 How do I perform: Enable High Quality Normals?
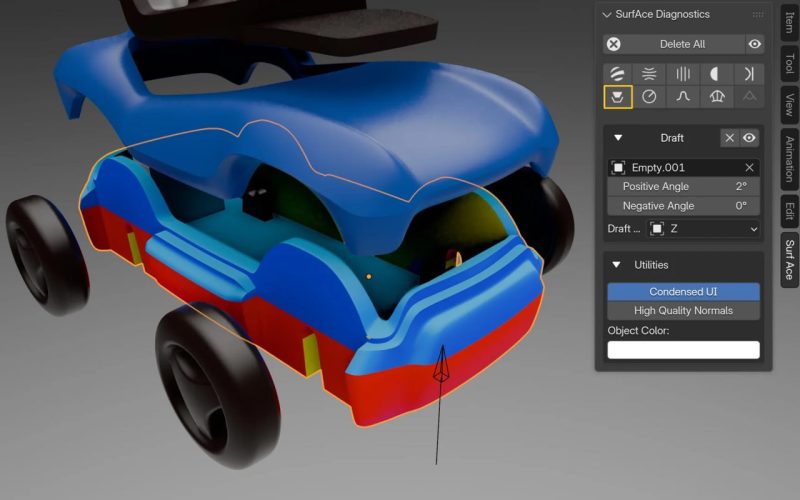(x=683, y=310)
